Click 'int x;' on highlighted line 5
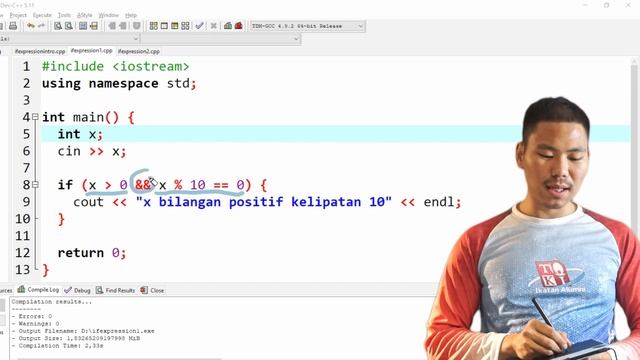This screenshot has width=640, height=360. click(x=80, y=134)
